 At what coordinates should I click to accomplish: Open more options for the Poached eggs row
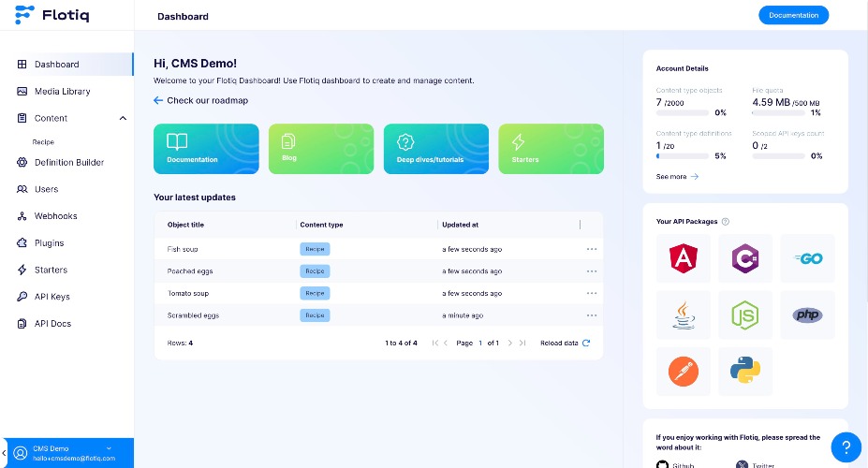pyautogui.click(x=592, y=271)
